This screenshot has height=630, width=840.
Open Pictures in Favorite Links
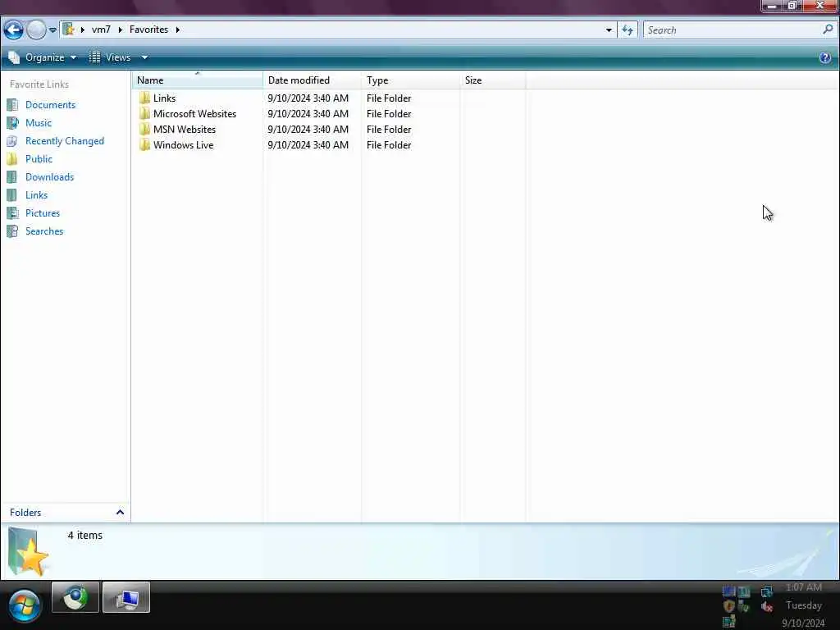coord(43,213)
